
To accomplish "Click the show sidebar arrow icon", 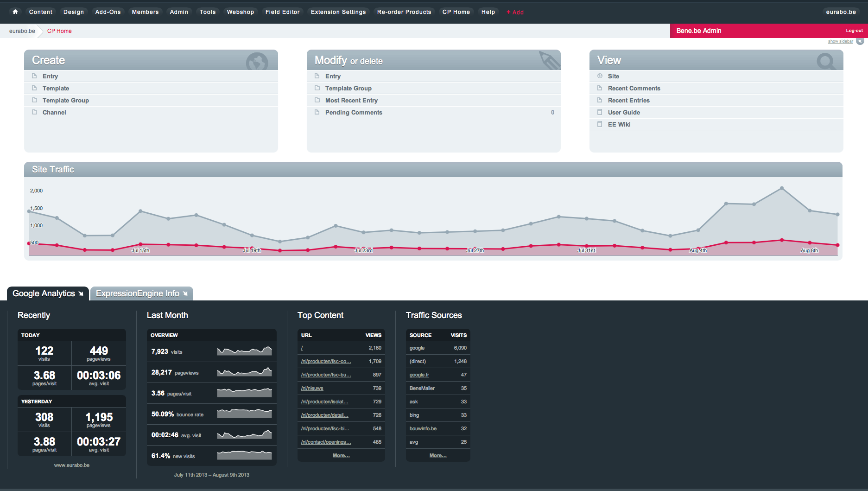I will [860, 41].
